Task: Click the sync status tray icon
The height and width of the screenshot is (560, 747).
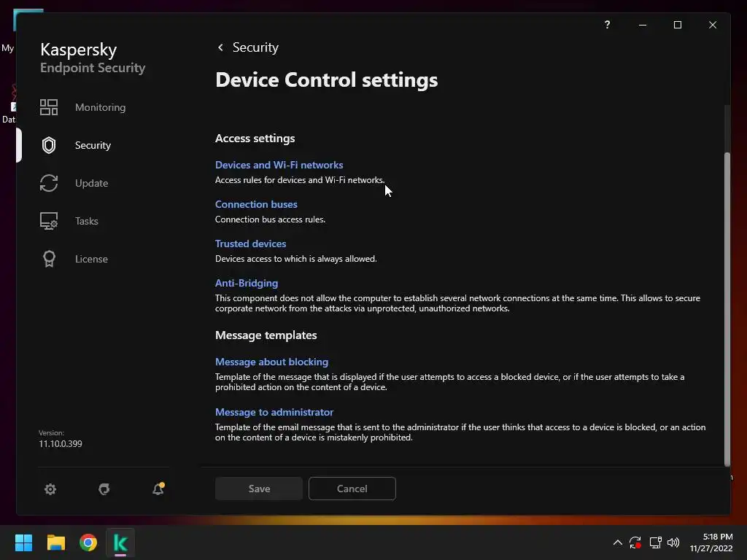Action: click(x=635, y=542)
